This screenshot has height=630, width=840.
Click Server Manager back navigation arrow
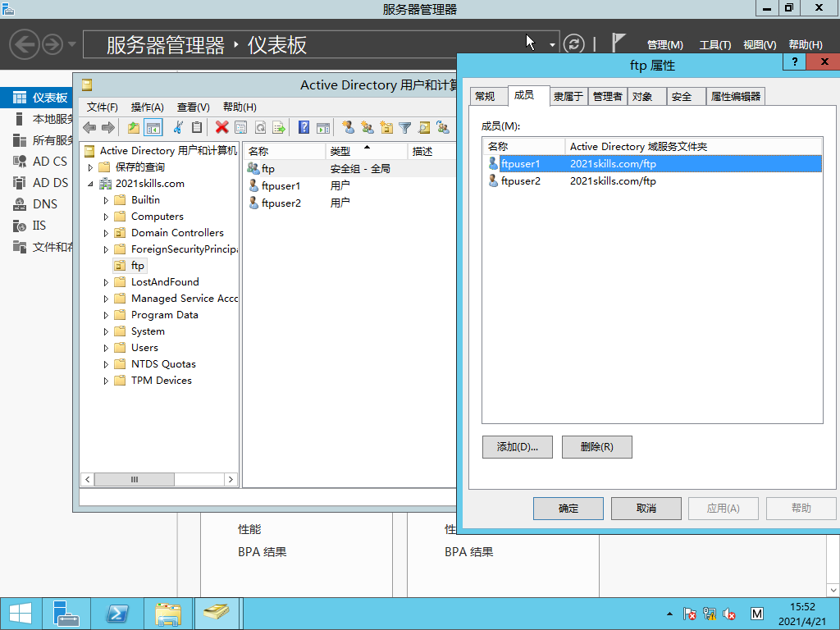[x=25, y=44]
